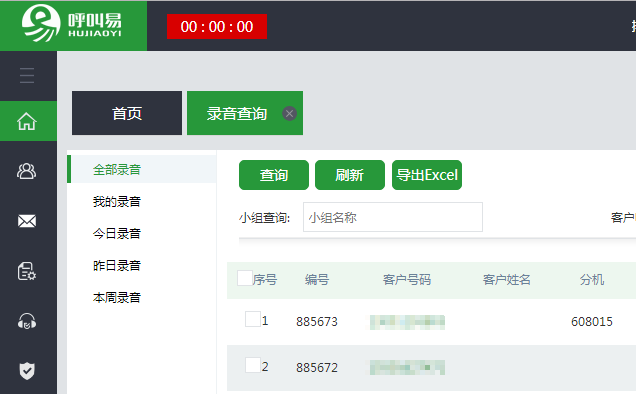Viewport: 636px width, 394px height.
Task: Toggle the select-all checkbox beside 序号
Action: tap(245, 278)
